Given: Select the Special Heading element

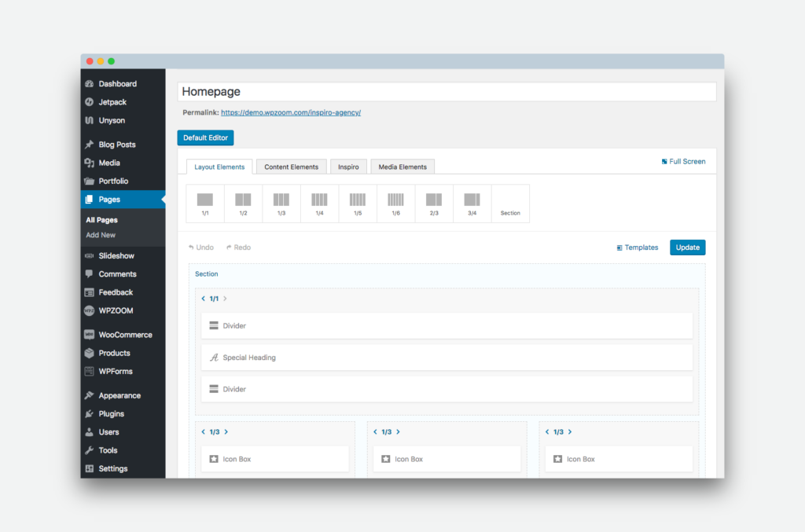Looking at the screenshot, I should click(x=447, y=358).
